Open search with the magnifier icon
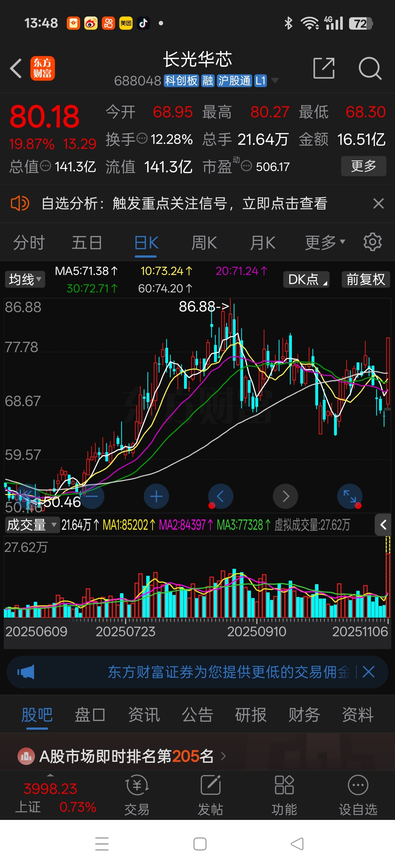This screenshot has width=395, height=868. pos(370,68)
